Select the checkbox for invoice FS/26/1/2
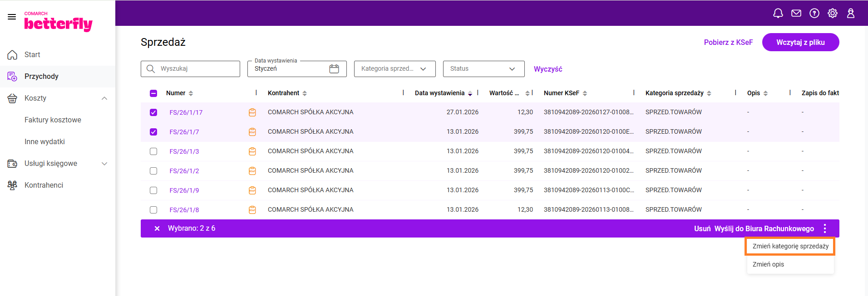Viewport: 868px width, 296px height. tap(153, 171)
